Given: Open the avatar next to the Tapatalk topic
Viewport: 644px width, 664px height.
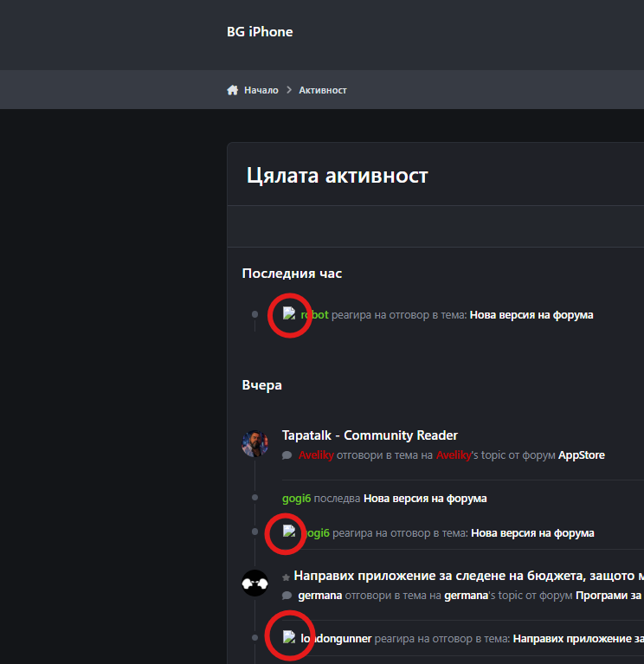Looking at the screenshot, I should (254, 444).
